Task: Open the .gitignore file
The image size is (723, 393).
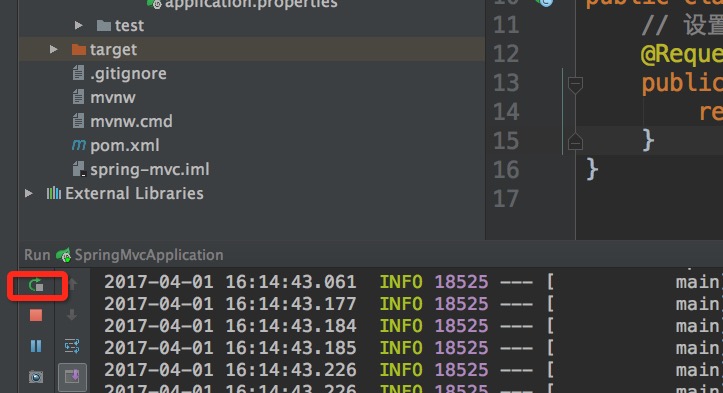Action: pyautogui.click(x=128, y=73)
